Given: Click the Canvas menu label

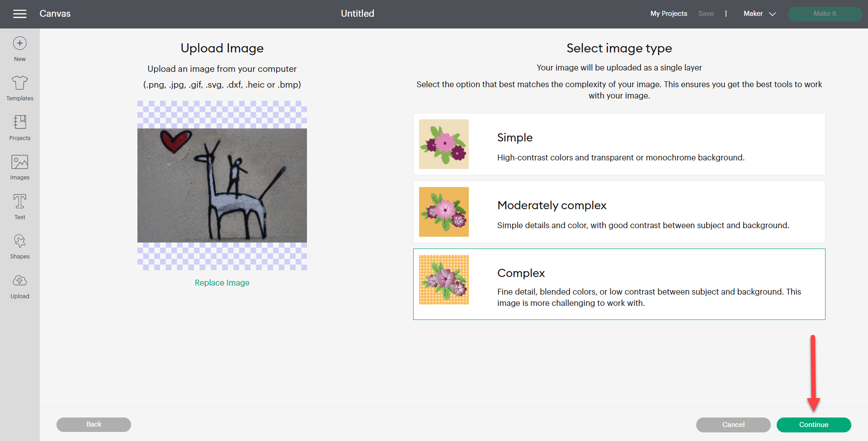Looking at the screenshot, I should pos(55,14).
